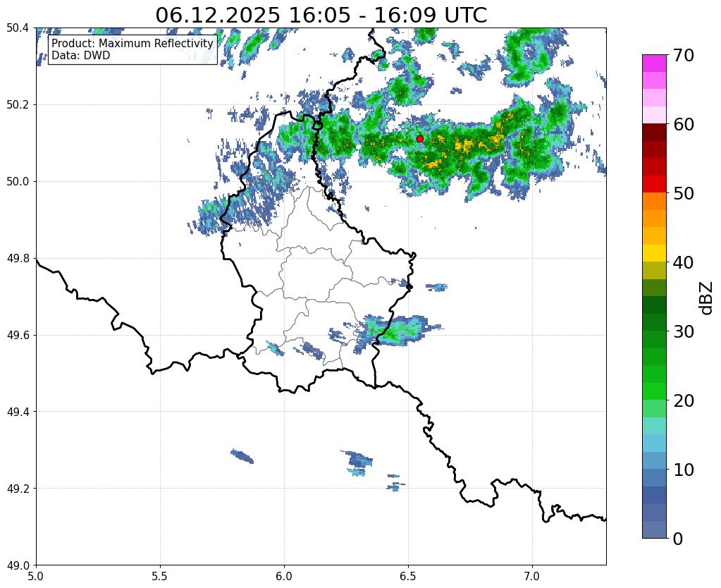This screenshot has height=588, width=721.
Task: Click the "dBZ" colorbar label
Action: 707,298
